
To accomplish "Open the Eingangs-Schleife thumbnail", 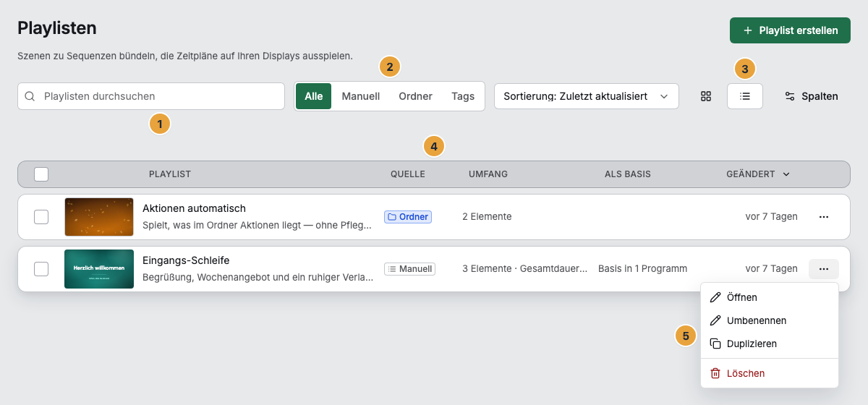I will click(99, 269).
